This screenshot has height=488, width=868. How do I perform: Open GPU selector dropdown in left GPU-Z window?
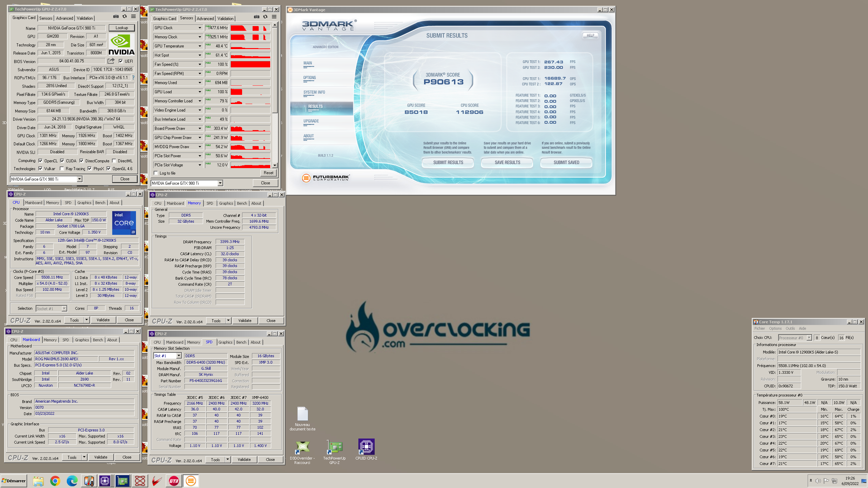pos(79,179)
